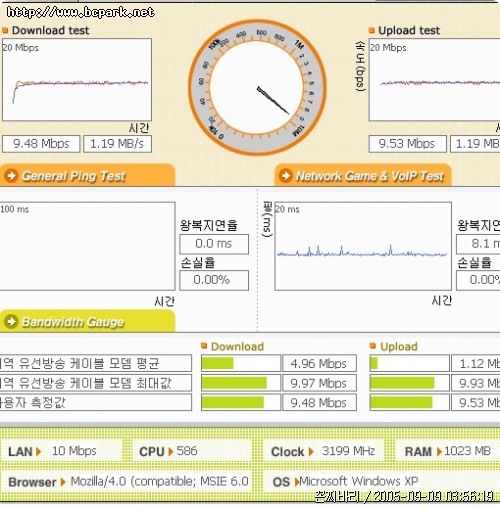Click the 9.48 Mbps user download bar
500x509 pixels.
[x=241, y=402]
